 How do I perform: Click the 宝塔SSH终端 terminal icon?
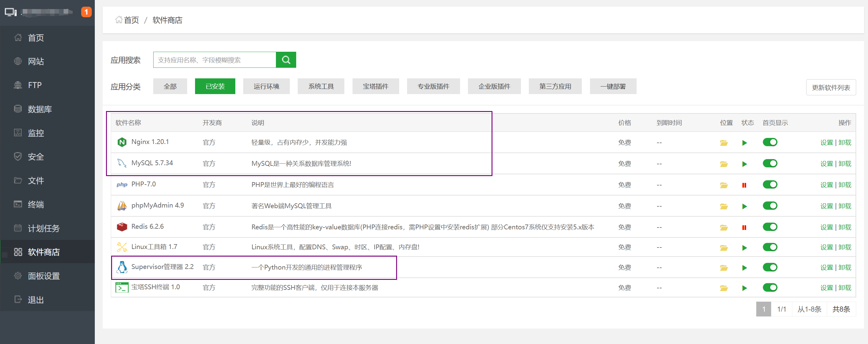coord(122,287)
